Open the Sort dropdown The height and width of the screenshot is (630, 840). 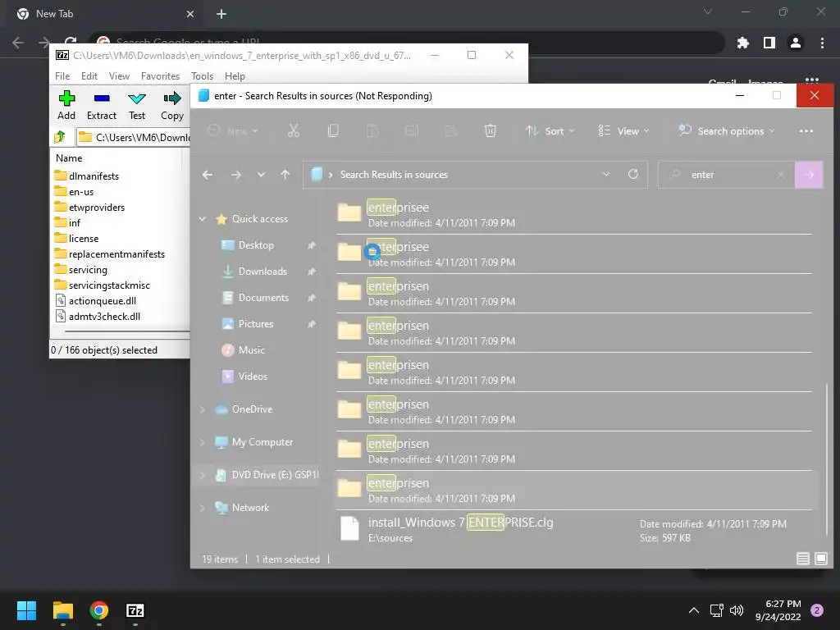point(550,130)
